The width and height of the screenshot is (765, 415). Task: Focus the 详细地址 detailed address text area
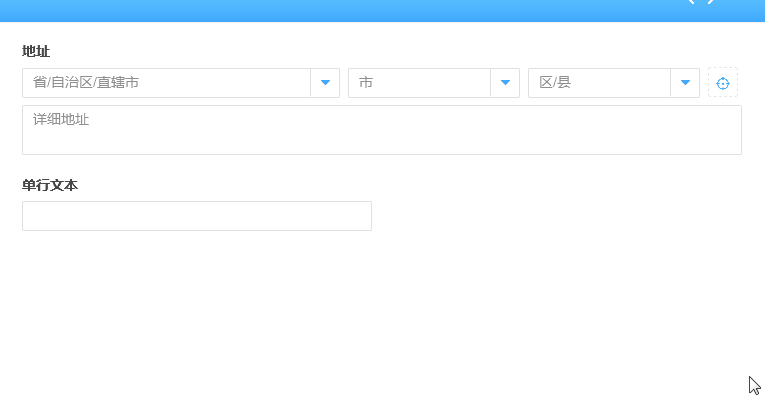coord(381,131)
